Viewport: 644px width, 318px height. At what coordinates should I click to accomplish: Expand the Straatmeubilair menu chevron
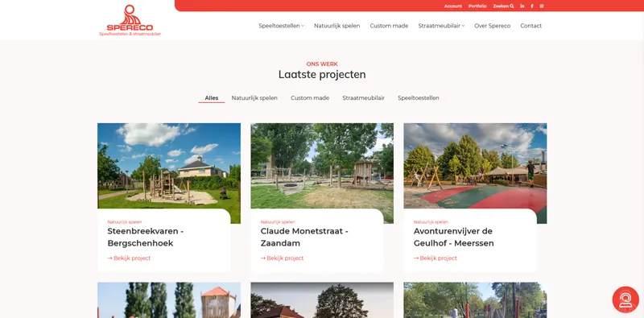[x=463, y=26]
